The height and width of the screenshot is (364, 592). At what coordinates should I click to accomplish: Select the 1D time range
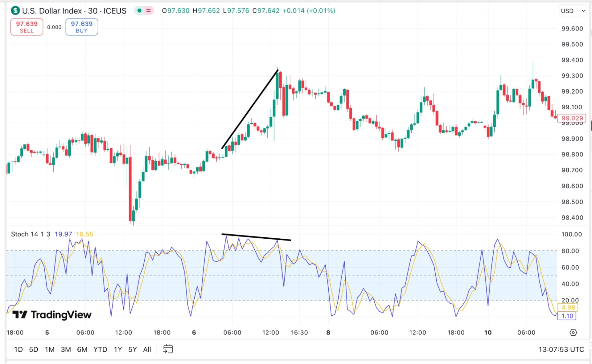click(x=18, y=350)
